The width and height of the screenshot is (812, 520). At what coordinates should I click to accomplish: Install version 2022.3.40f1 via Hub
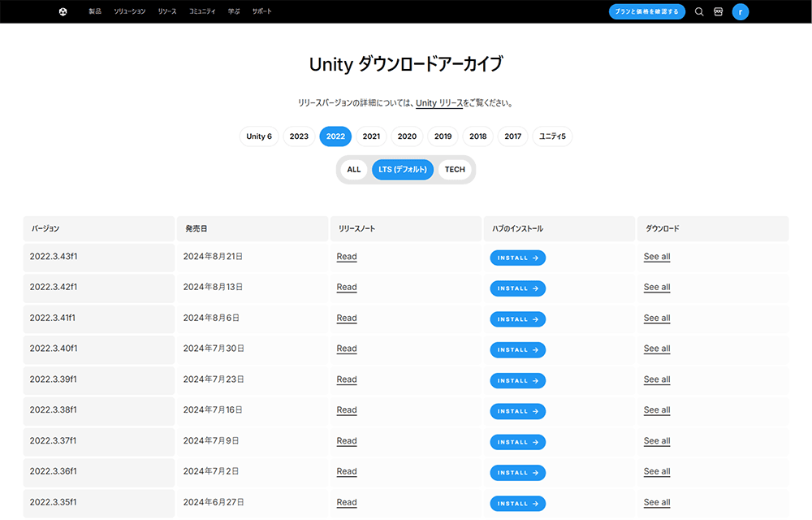pos(518,350)
